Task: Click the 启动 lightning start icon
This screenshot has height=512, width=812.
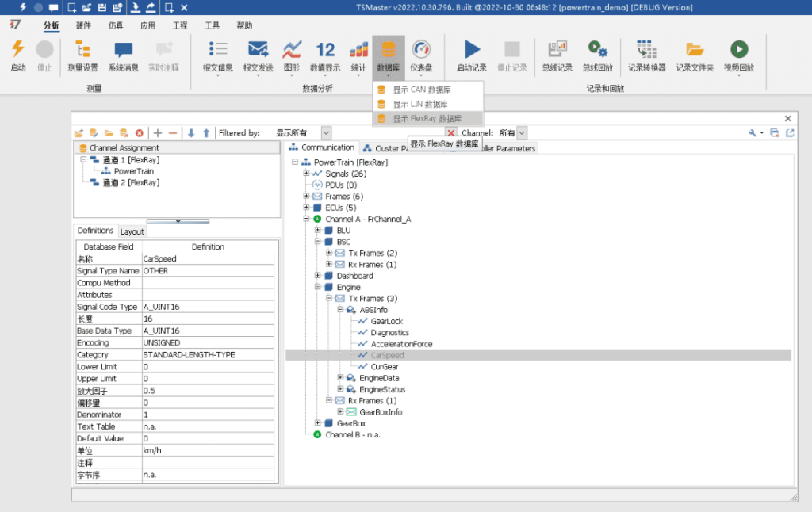Action: [18, 55]
